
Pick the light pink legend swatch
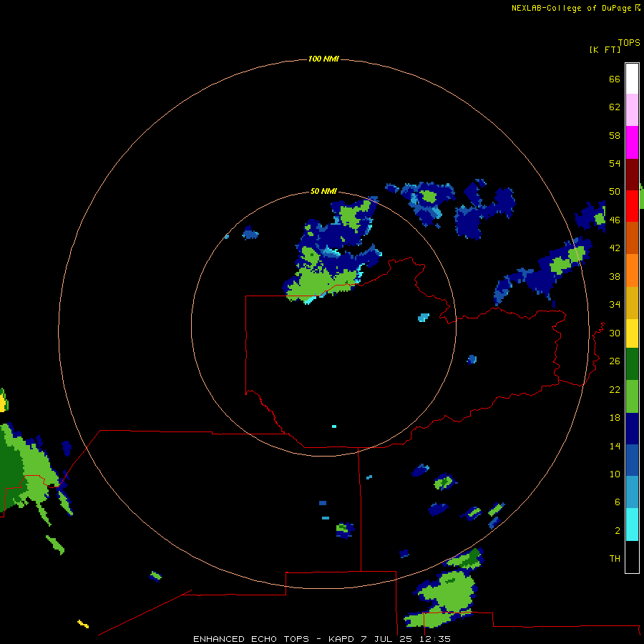[x=632, y=109]
